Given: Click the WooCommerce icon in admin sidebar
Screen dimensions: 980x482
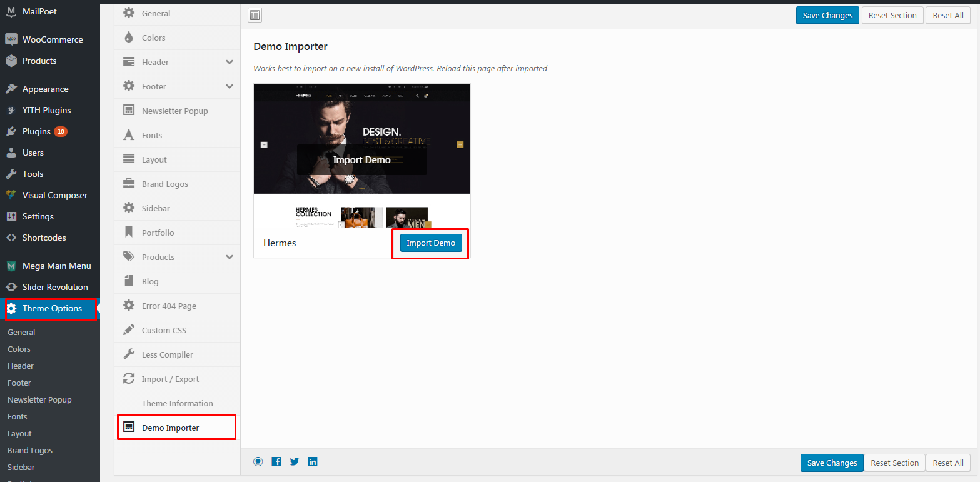Looking at the screenshot, I should (x=11, y=39).
